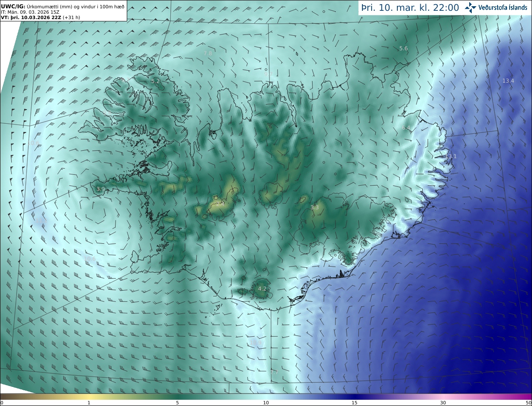Click the 5.6 value on the map
This screenshot has width=532, height=406.
click(403, 49)
